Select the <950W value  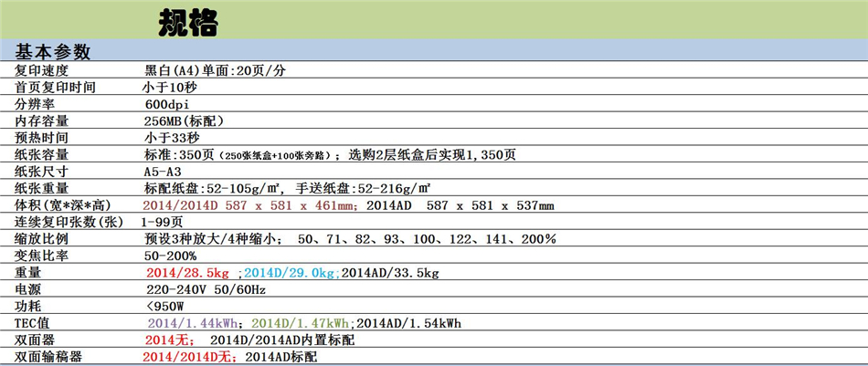(165, 307)
